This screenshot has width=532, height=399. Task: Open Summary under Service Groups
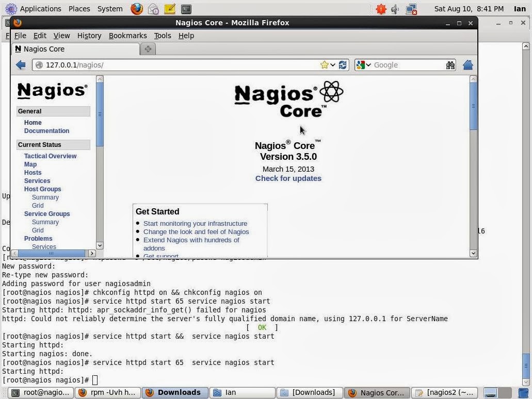pyautogui.click(x=45, y=222)
